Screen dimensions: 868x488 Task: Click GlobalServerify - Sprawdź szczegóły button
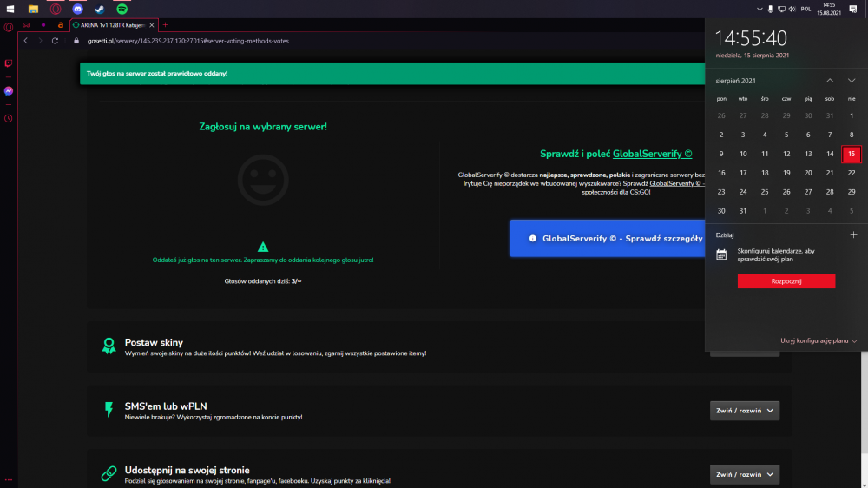point(608,238)
